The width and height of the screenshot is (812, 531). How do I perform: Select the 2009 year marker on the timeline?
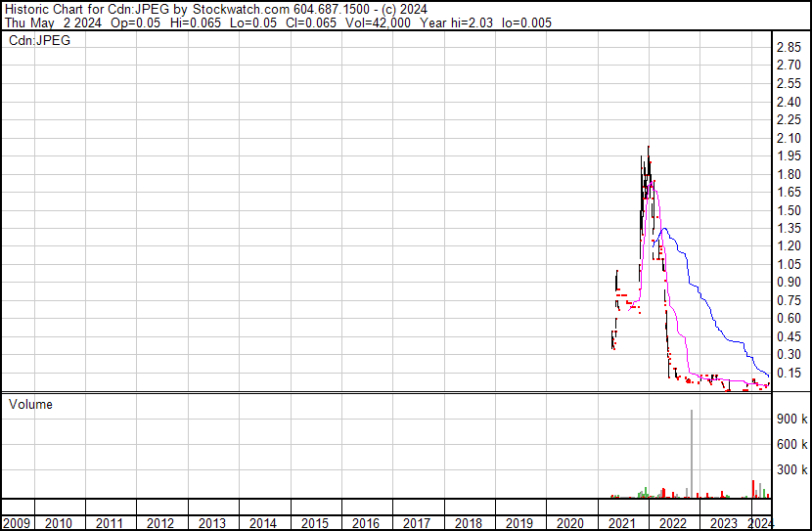click(x=17, y=523)
